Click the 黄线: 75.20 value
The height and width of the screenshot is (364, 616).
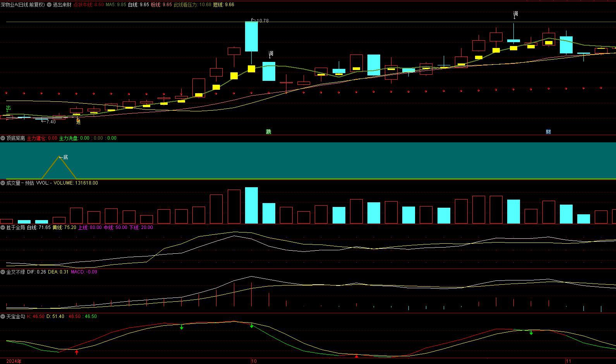(64, 227)
